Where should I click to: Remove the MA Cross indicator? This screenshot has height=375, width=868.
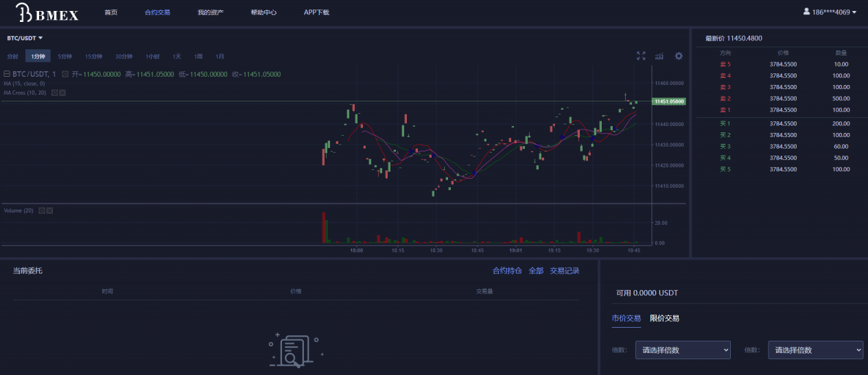tap(62, 93)
